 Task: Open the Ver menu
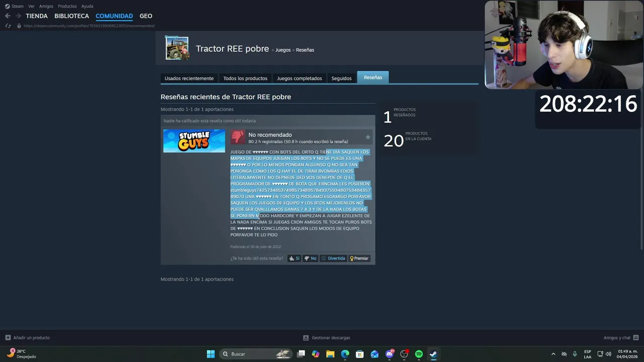point(31,6)
